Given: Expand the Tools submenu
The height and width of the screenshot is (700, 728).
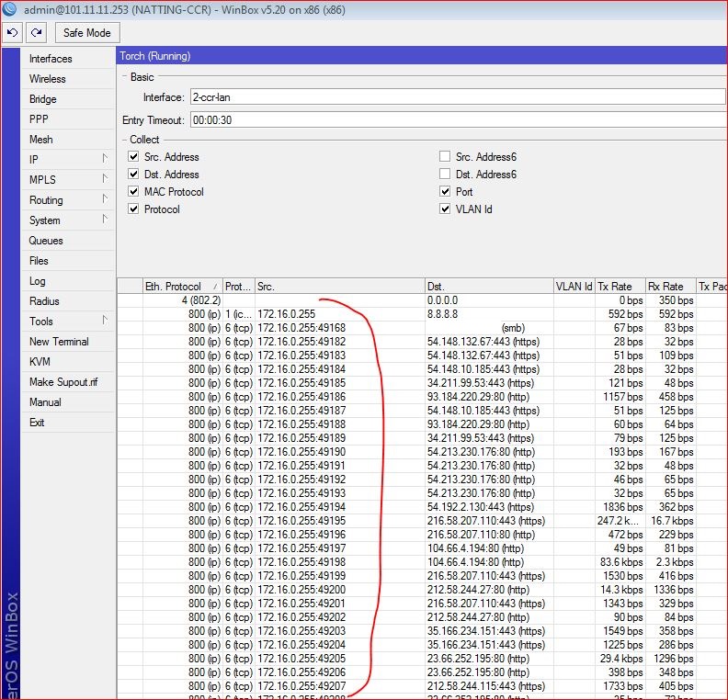Looking at the screenshot, I should pos(64,322).
